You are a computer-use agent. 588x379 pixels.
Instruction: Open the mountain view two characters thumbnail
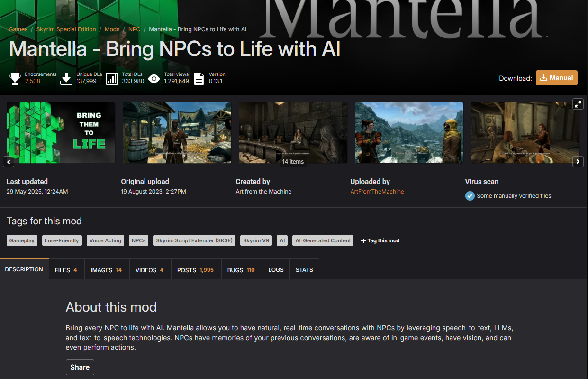pyautogui.click(x=409, y=133)
